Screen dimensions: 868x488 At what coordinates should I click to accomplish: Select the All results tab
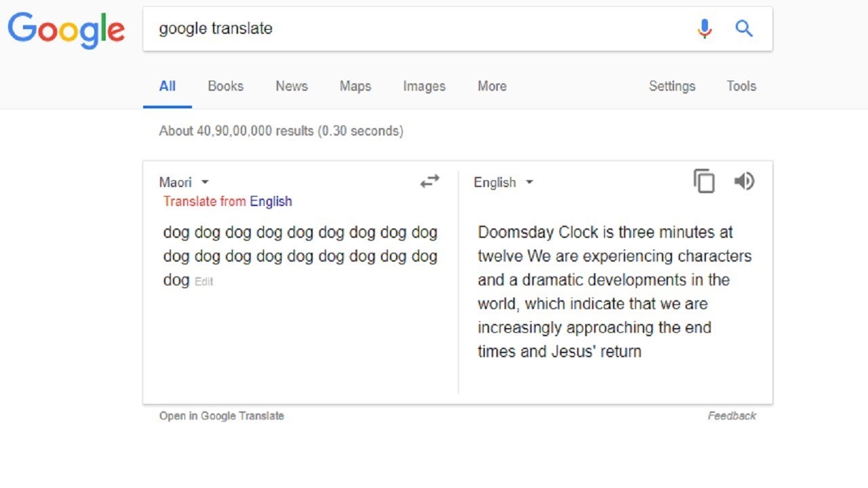(x=167, y=86)
